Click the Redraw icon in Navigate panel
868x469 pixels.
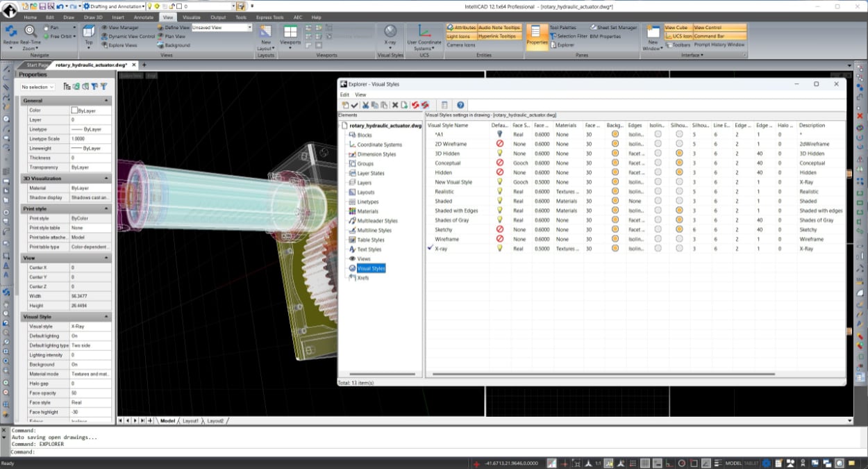(10, 31)
